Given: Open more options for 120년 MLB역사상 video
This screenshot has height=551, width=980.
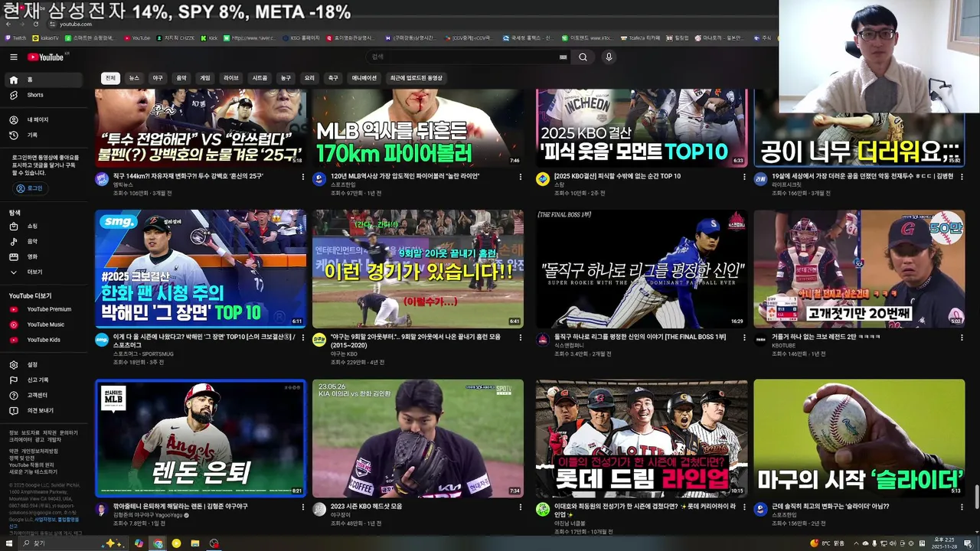Looking at the screenshot, I should [x=521, y=177].
